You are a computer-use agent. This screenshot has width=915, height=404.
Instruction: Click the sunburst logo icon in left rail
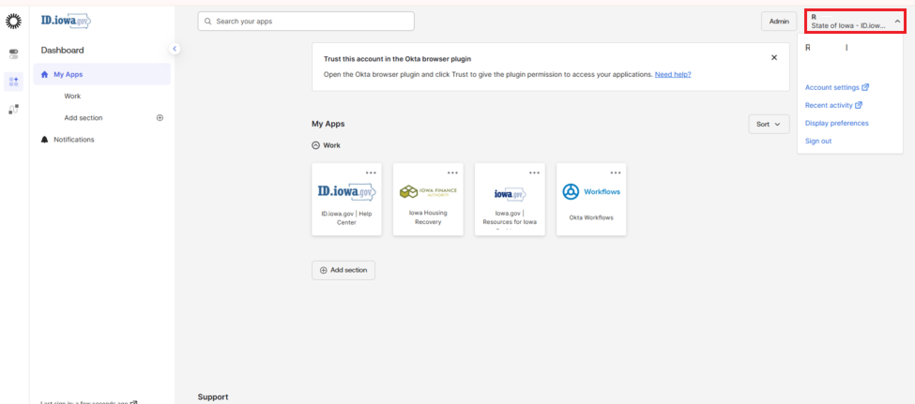pyautogui.click(x=13, y=22)
